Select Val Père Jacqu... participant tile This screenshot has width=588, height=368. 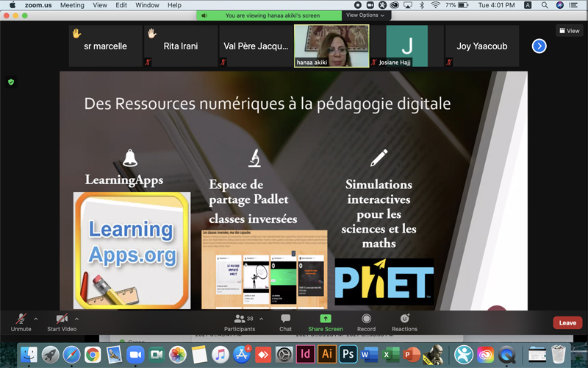tap(256, 46)
